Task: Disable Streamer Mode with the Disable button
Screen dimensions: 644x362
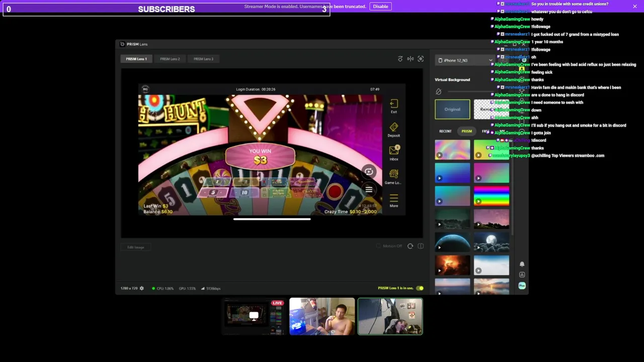Action: 380,7
